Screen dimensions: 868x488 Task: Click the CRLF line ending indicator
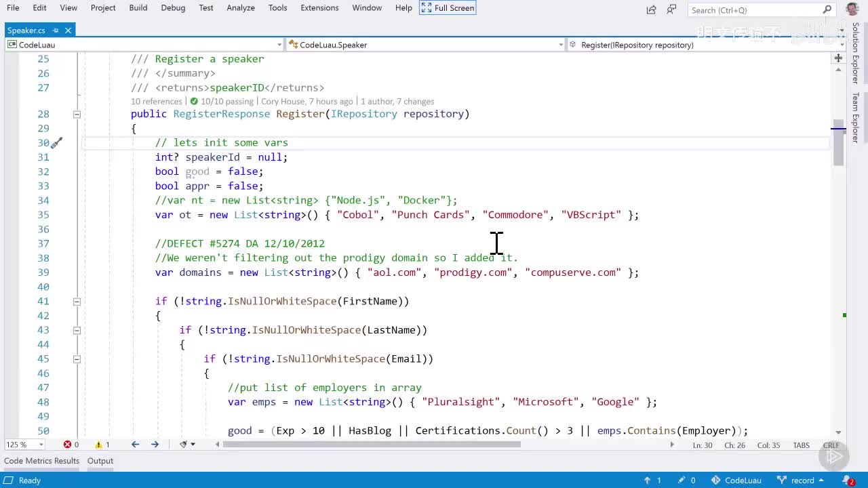click(x=831, y=445)
